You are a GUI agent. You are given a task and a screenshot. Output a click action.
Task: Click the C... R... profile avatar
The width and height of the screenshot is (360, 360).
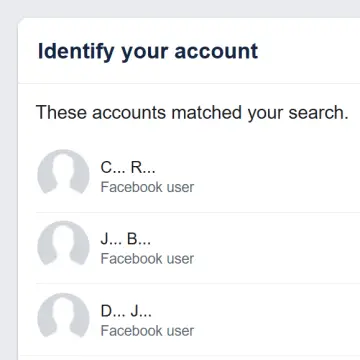[63, 172]
